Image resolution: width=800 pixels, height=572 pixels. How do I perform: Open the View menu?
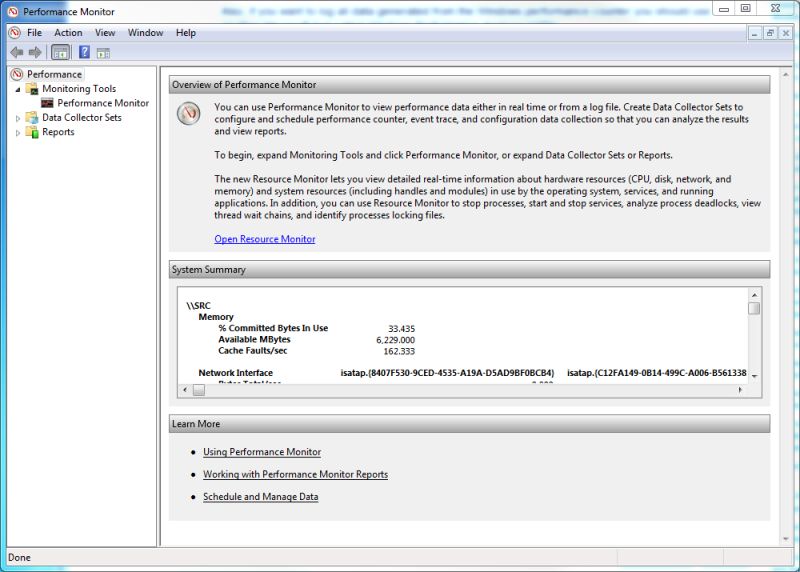[105, 33]
